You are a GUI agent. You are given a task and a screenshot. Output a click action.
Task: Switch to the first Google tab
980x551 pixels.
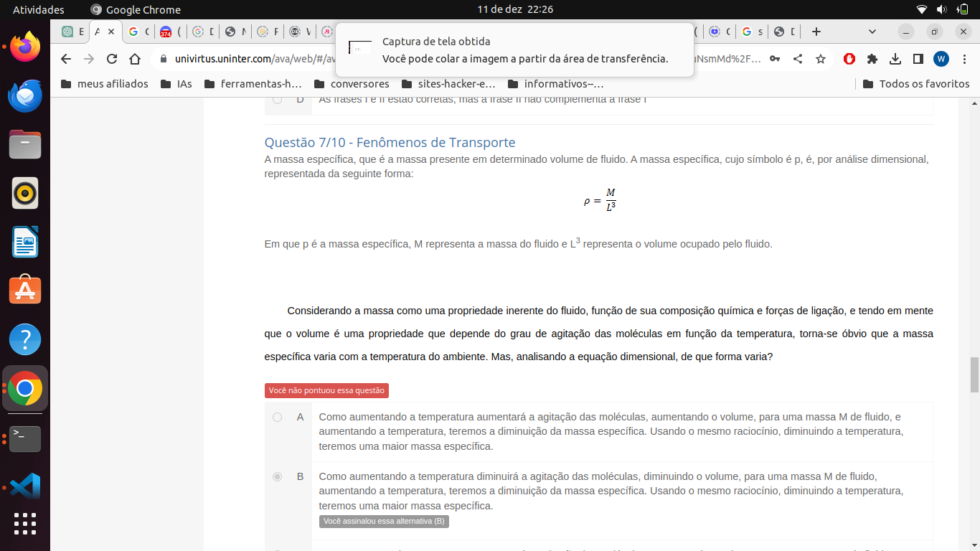tap(138, 32)
